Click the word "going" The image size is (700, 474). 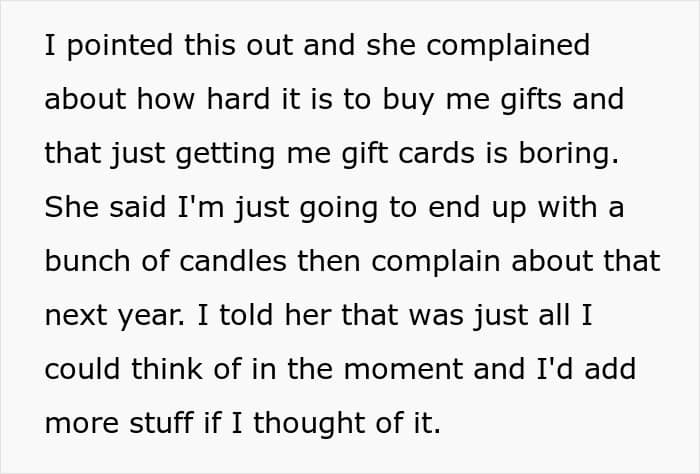(x=337, y=208)
